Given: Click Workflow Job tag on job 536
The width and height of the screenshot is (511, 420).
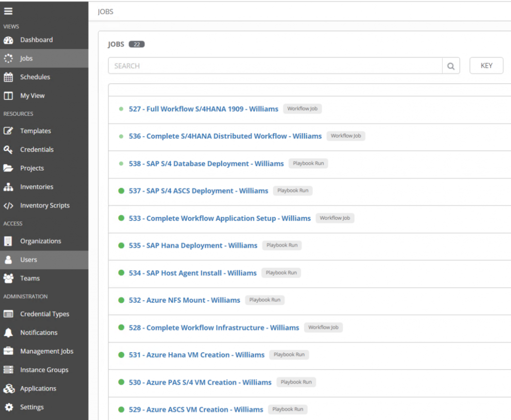Looking at the screenshot, I should (346, 136).
